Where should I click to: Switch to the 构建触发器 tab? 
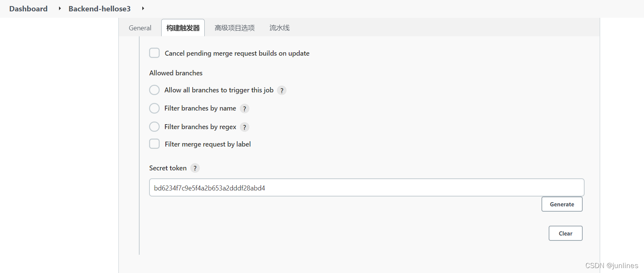[183, 28]
